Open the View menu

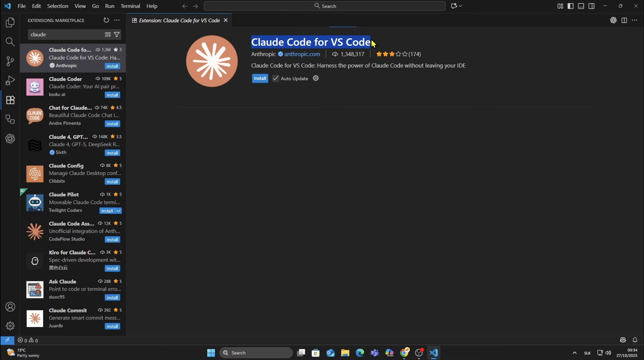click(x=80, y=6)
